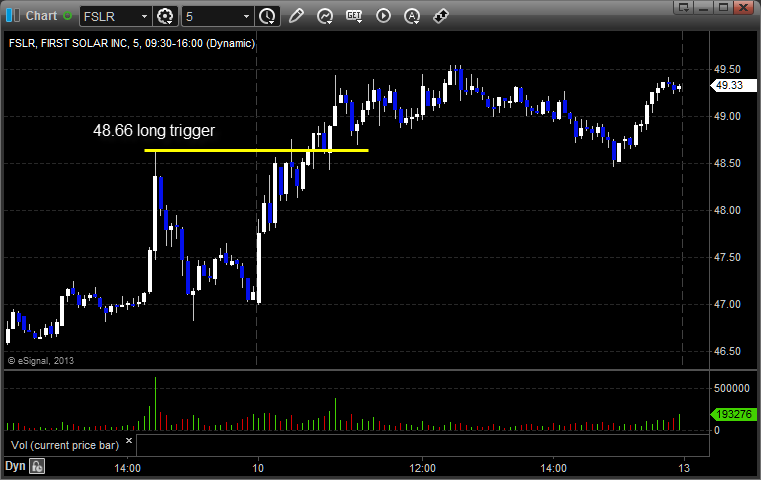Maximize the chart window

(x=724, y=7)
